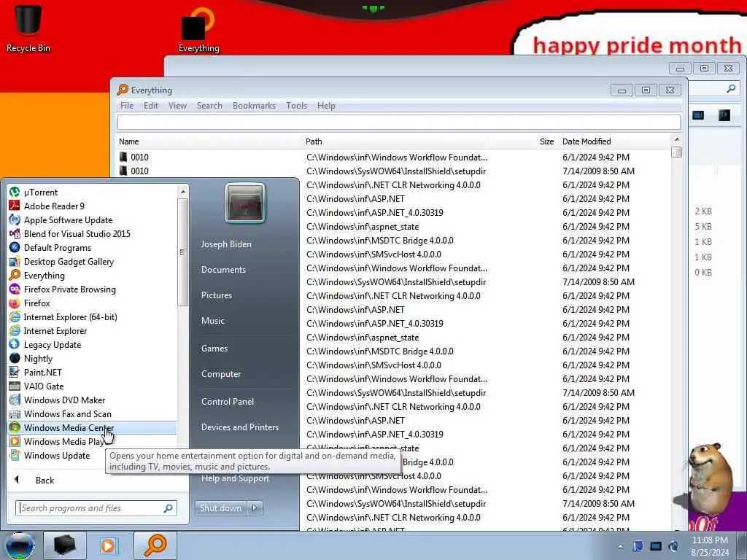The width and height of the screenshot is (747, 560).
Task: Open the View menu in Everything
Action: (x=177, y=106)
